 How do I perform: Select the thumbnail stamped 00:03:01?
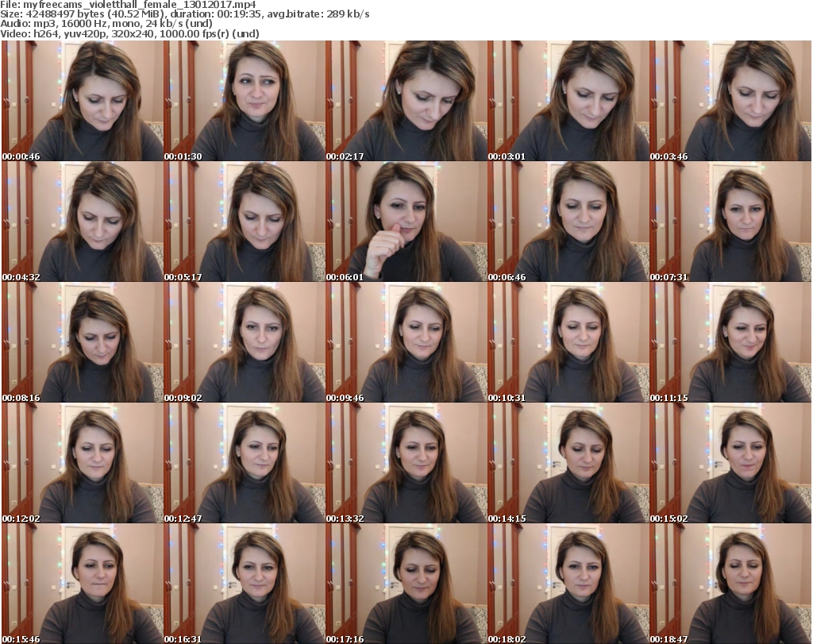568,101
